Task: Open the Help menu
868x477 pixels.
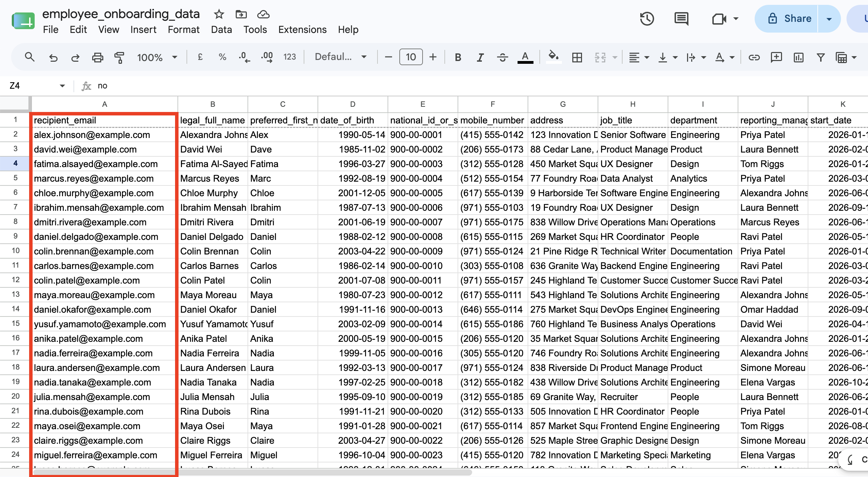Action: pos(348,30)
